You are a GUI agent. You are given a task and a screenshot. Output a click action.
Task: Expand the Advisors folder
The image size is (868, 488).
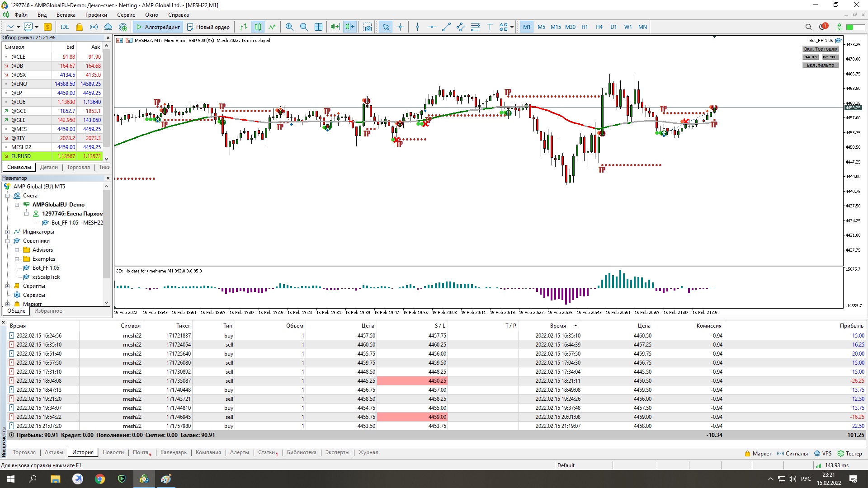[17, 250]
